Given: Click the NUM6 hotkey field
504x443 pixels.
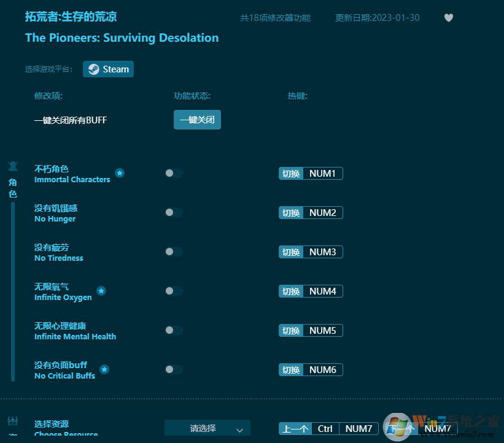Looking at the screenshot, I should click(x=323, y=370).
